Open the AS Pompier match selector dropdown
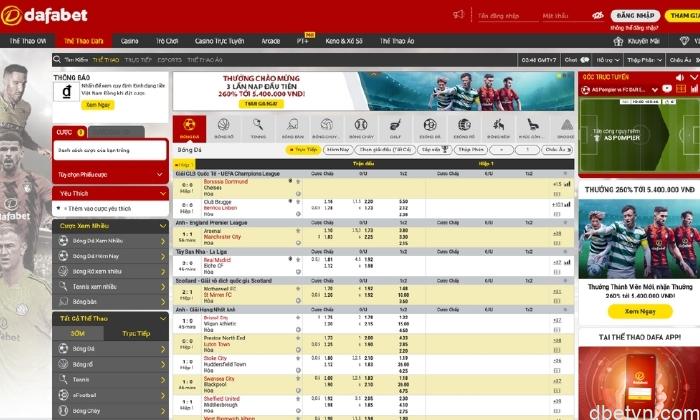Image resolution: width=700 pixels, height=420 pixels. pyautogui.click(x=654, y=90)
